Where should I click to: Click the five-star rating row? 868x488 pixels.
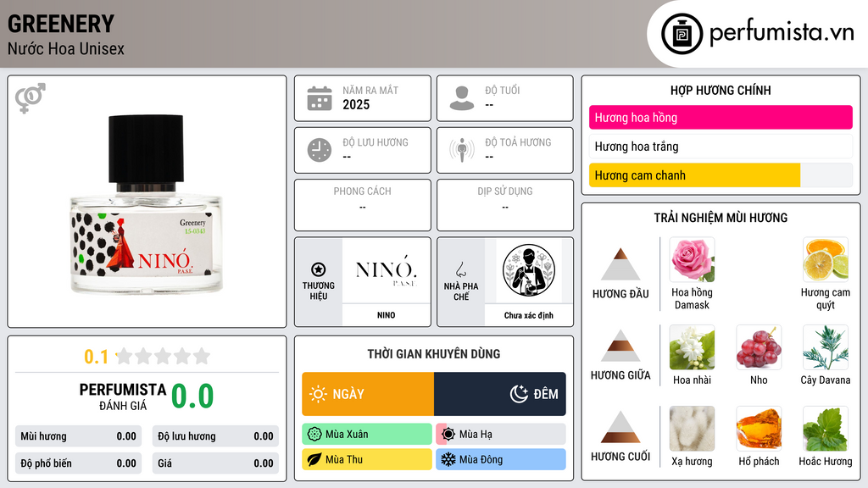[164, 356]
